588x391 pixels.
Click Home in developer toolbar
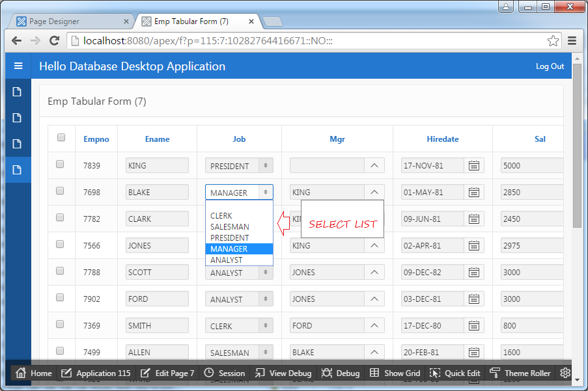click(33, 373)
